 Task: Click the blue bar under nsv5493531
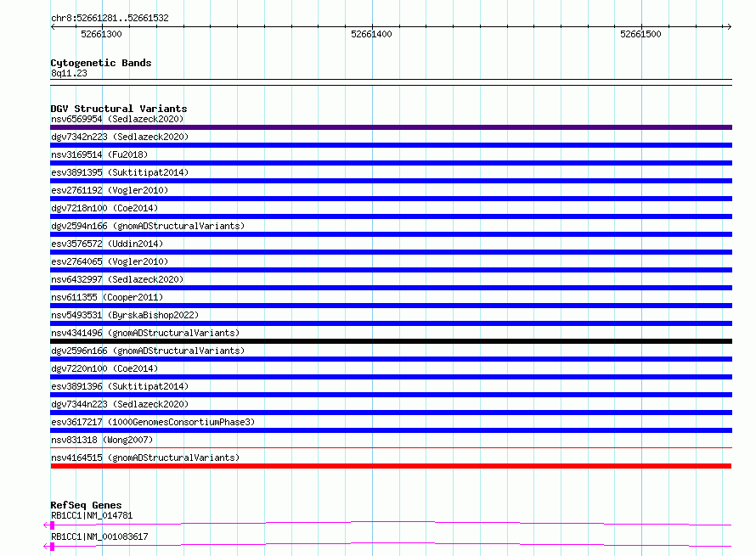tap(391, 323)
